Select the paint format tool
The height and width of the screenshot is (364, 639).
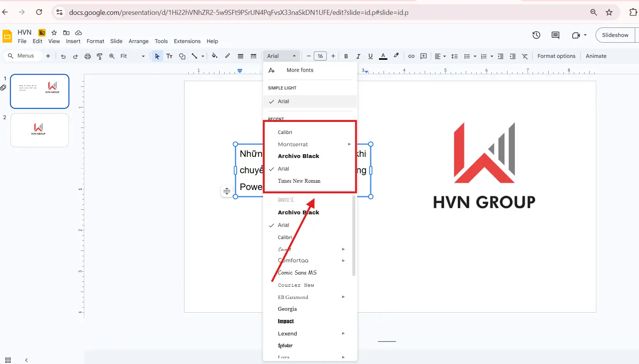(100, 56)
